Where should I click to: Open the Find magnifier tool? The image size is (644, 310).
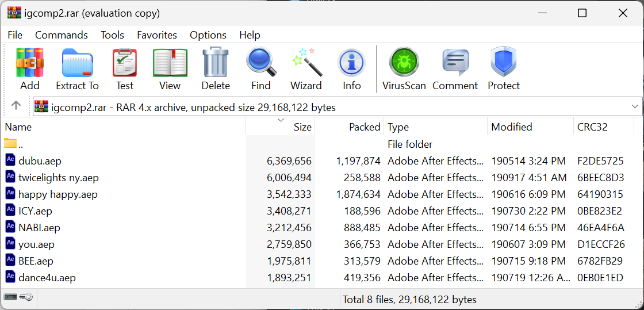(x=261, y=62)
